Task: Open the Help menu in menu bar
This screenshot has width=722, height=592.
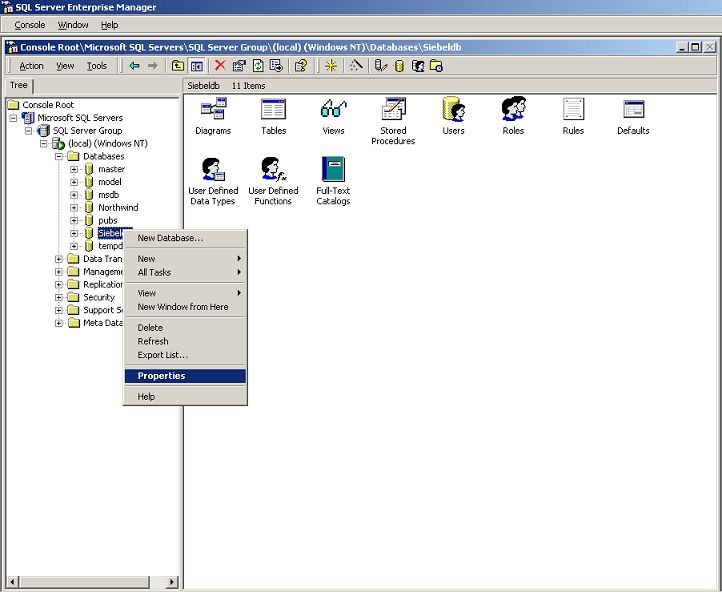Action: [x=110, y=25]
